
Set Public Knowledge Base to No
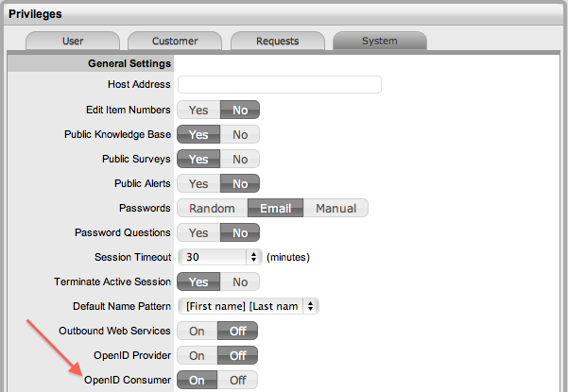[x=240, y=134]
